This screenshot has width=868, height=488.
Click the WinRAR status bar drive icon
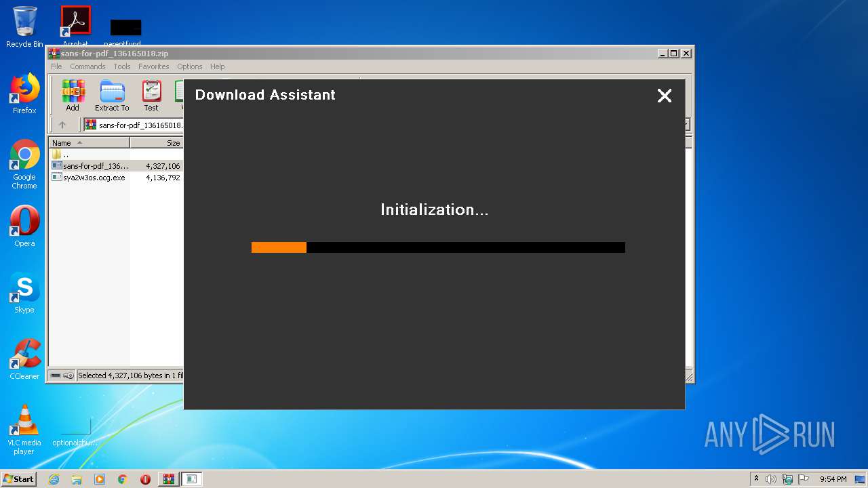pyautogui.click(x=56, y=375)
